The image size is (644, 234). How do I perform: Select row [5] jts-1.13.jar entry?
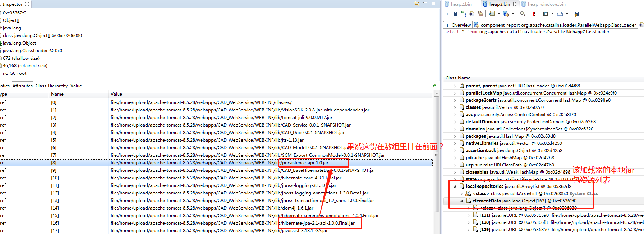[216, 140]
